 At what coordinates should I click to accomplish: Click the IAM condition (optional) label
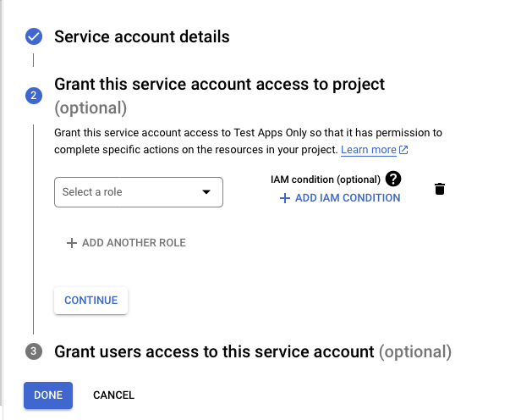pyautogui.click(x=326, y=180)
